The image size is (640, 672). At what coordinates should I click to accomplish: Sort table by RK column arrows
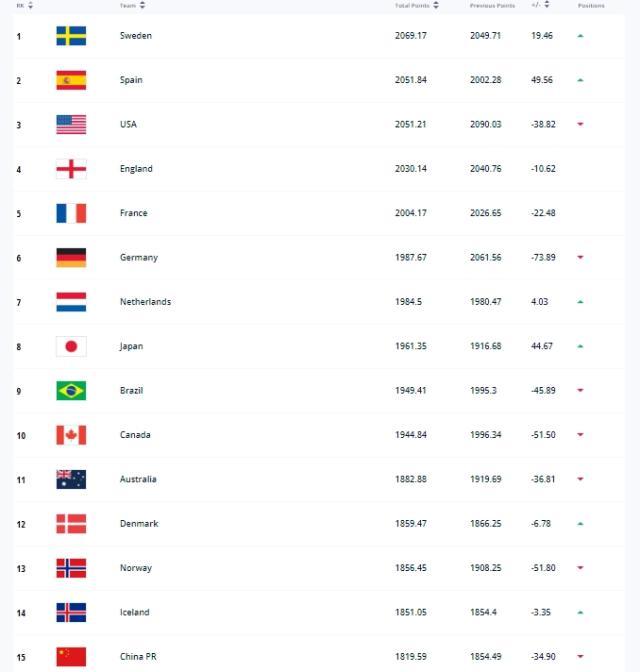(30, 5)
